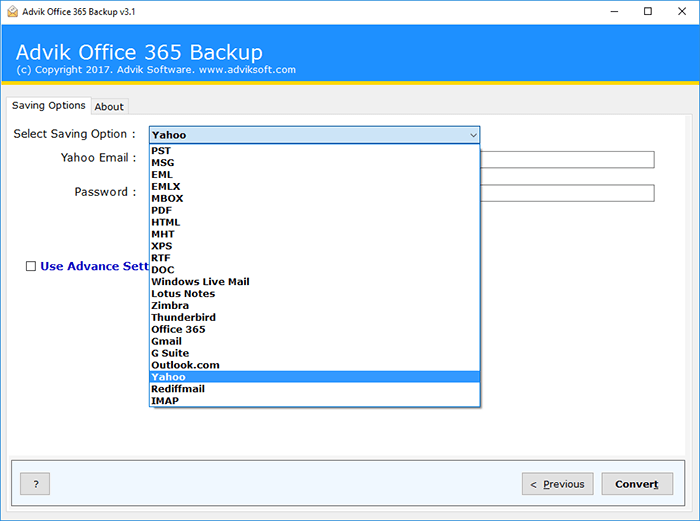Close the Advik Office 365 Backup window
The height and width of the screenshot is (521, 700).
pyautogui.click(x=682, y=12)
